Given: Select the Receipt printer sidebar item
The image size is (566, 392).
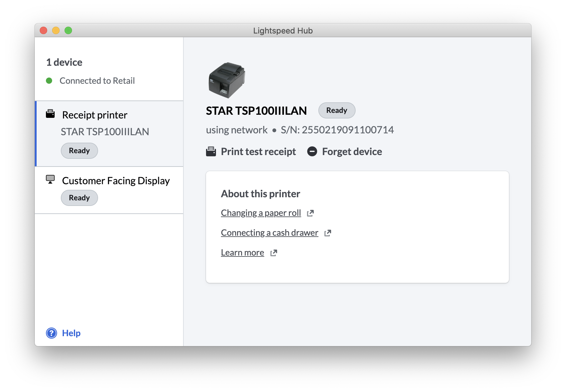Looking at the screenshot, I should coord(109,134).
